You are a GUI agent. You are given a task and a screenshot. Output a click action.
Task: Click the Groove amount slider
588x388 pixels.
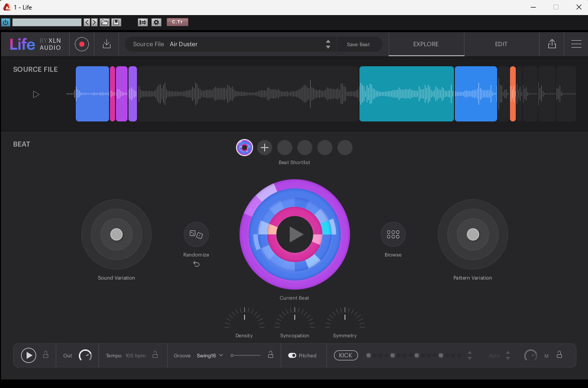point(246,355)
